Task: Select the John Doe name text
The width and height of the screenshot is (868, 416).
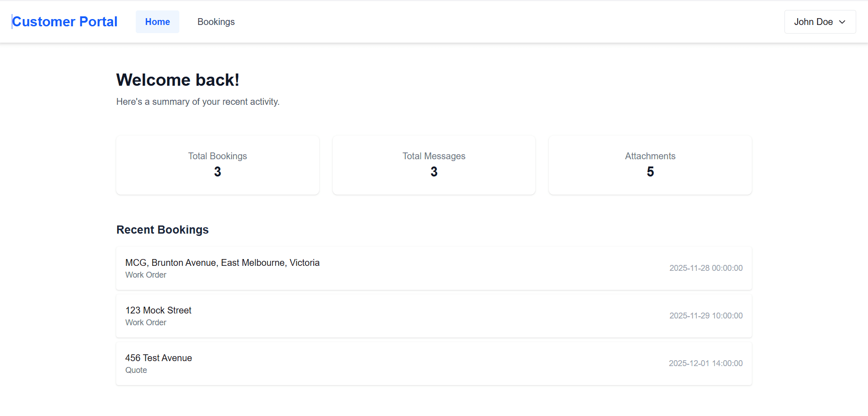Action: 814,21
